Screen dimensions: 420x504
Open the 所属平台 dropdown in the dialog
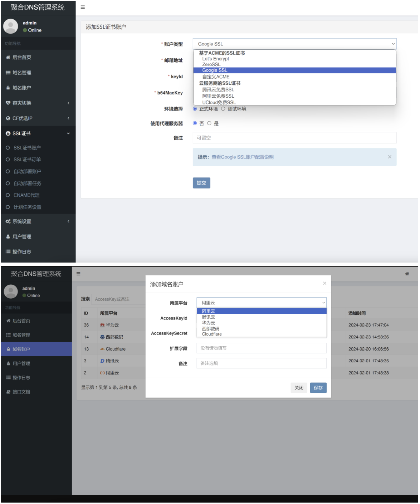(262, 303)
